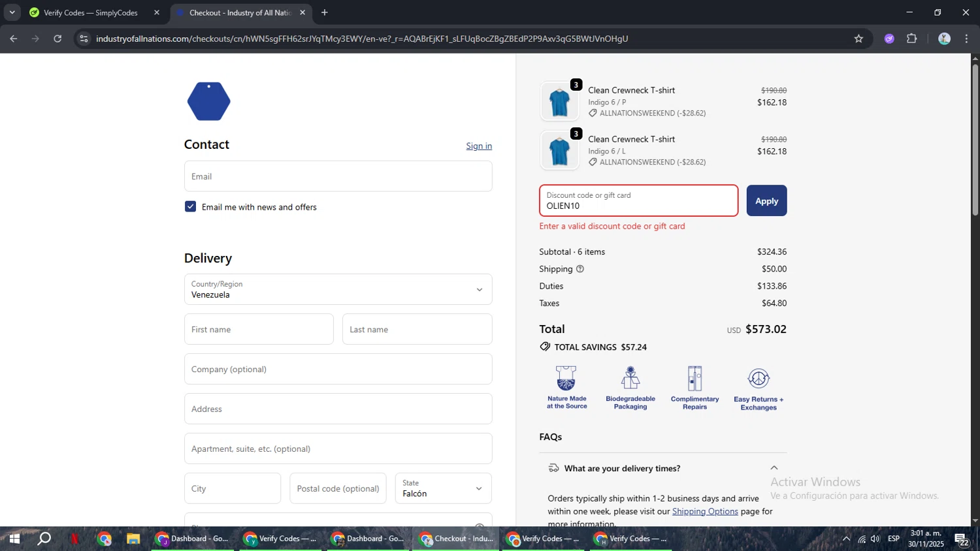
Task: Click the Company (optional) field
Action: 338,369
